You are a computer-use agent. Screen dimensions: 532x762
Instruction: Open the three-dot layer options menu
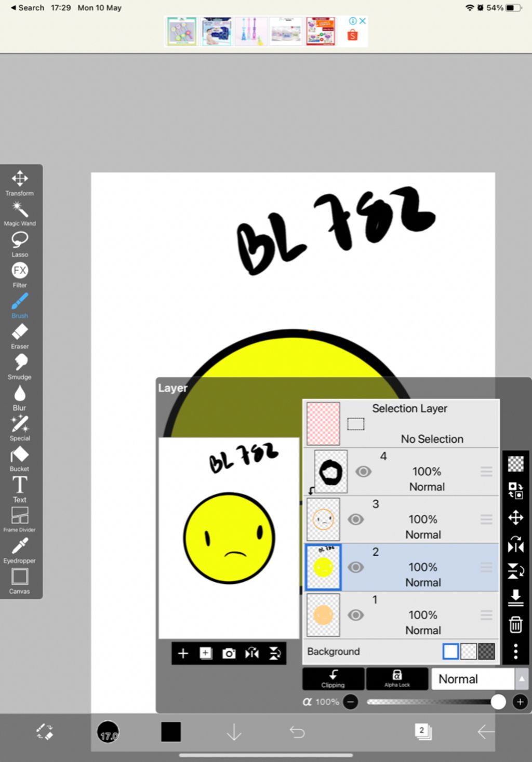tap(515, 651)
